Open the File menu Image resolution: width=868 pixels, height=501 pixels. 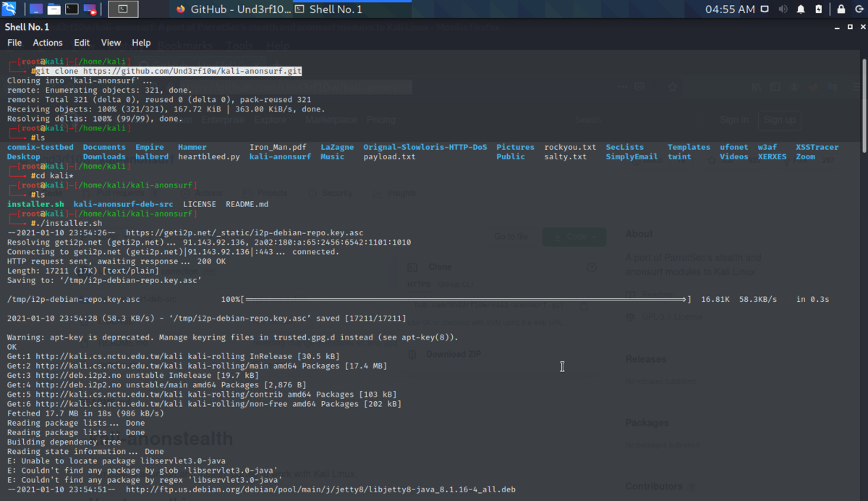click(14, 43)
